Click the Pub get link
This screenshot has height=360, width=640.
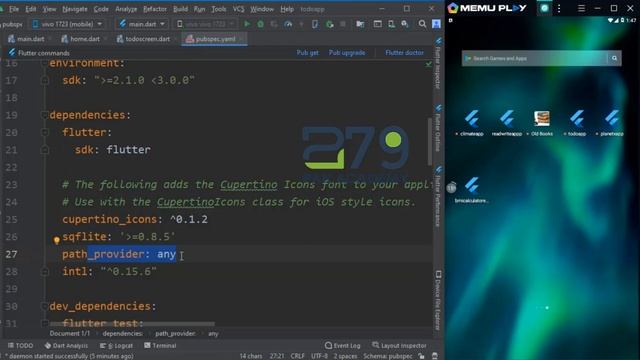coord(307,53)
